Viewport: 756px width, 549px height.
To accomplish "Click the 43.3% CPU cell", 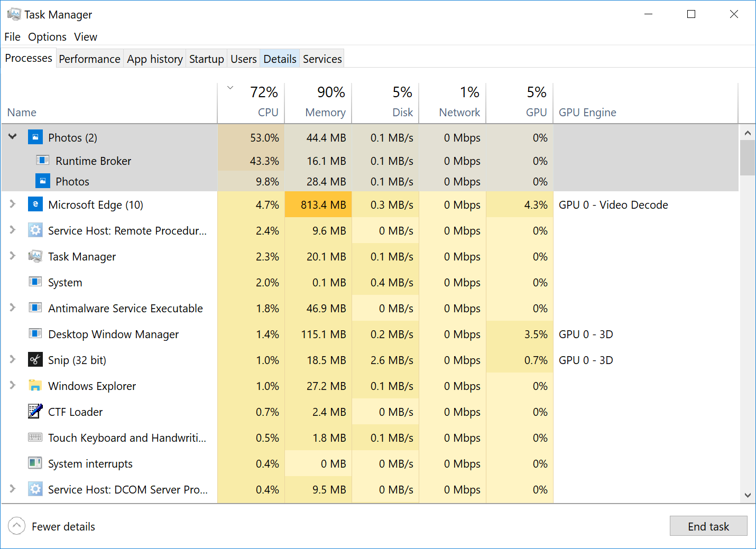I will tap(251, 161).
